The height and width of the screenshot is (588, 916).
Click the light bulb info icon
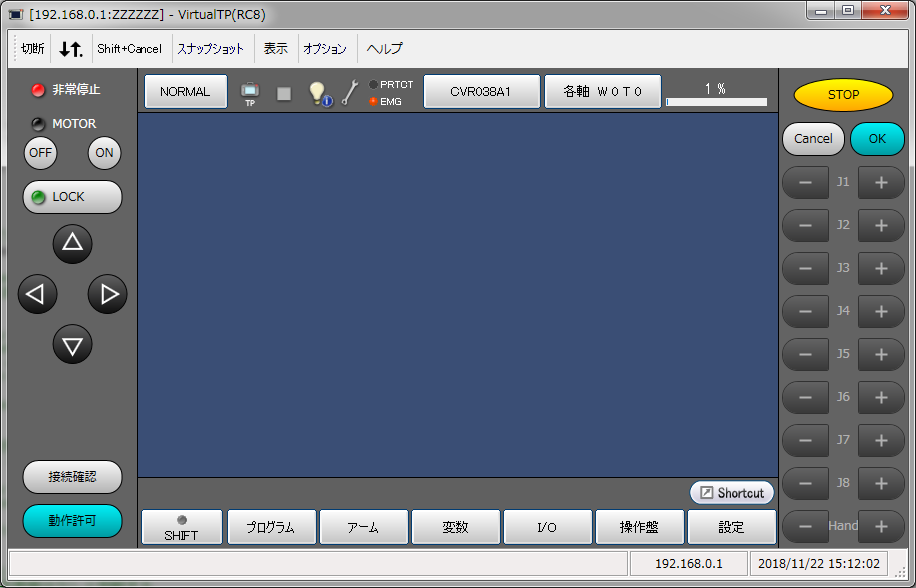(x=319, y=93)
